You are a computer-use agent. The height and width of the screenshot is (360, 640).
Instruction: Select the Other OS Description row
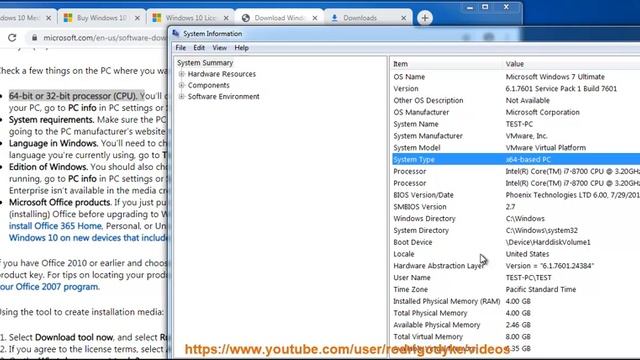516,100
